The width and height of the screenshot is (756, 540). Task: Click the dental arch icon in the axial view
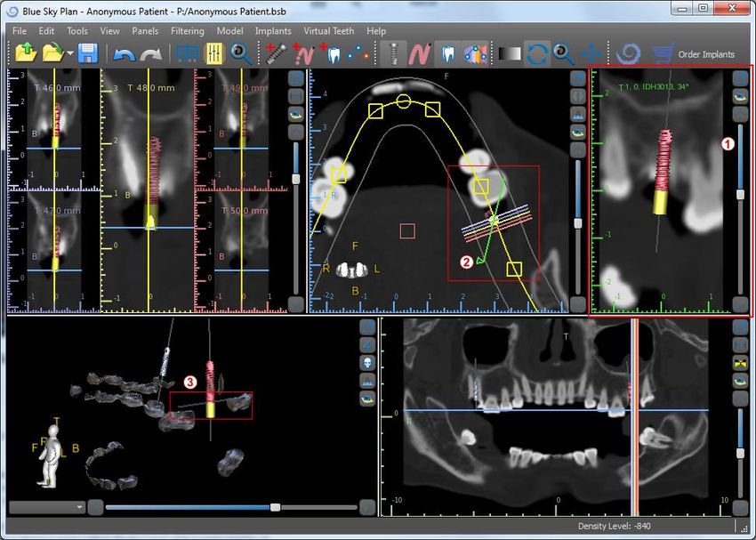[x=577, y=114]
